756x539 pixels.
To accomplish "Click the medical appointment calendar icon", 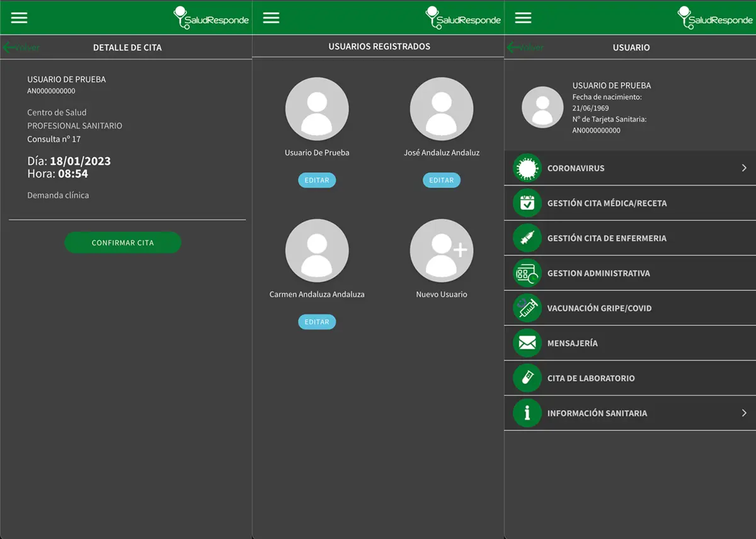I will point(527,203).
